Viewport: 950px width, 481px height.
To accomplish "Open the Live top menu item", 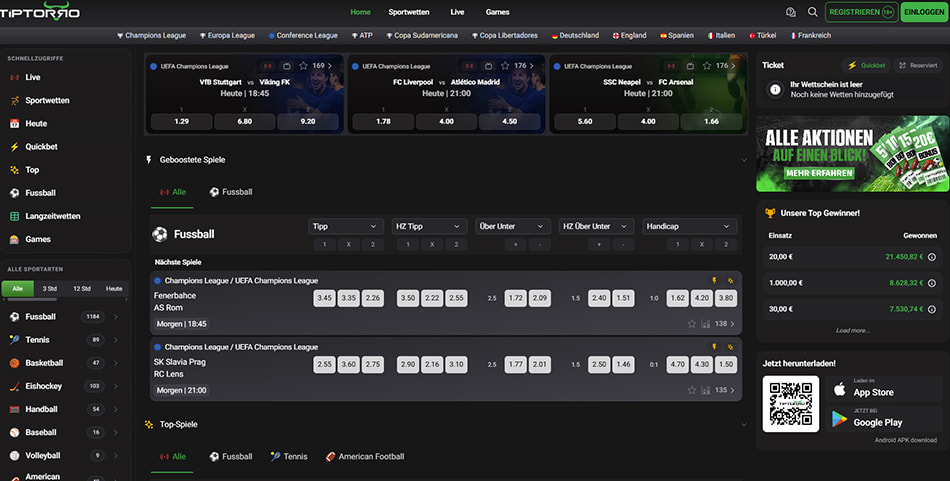I will 457,12.
